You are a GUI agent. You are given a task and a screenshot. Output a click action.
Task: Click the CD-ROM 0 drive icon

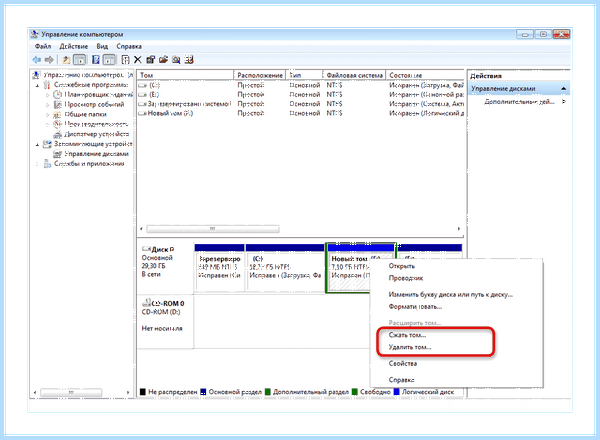point(146,303)
